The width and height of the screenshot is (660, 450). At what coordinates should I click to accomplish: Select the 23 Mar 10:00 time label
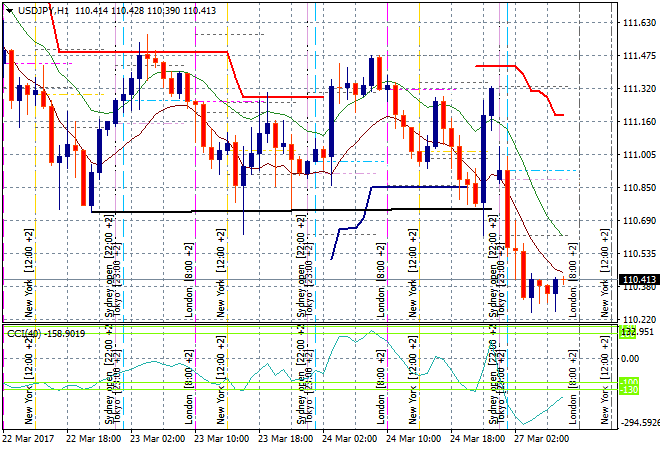[x=222, y=438]
